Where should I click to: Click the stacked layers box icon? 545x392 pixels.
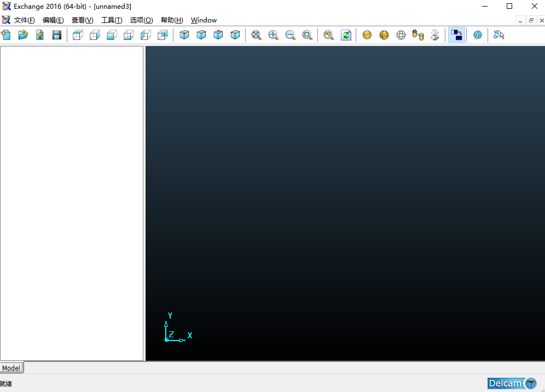coord(435,35)
